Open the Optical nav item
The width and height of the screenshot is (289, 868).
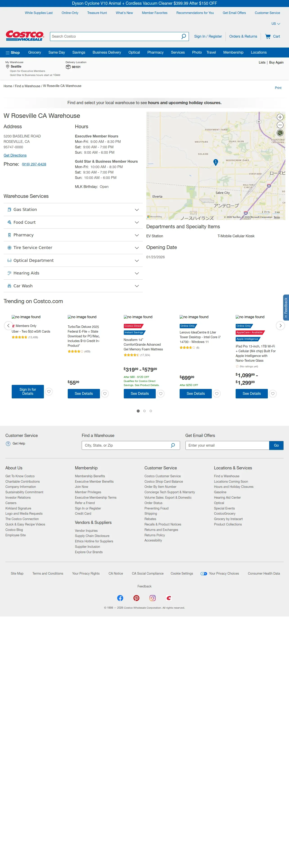coord(134,53)
